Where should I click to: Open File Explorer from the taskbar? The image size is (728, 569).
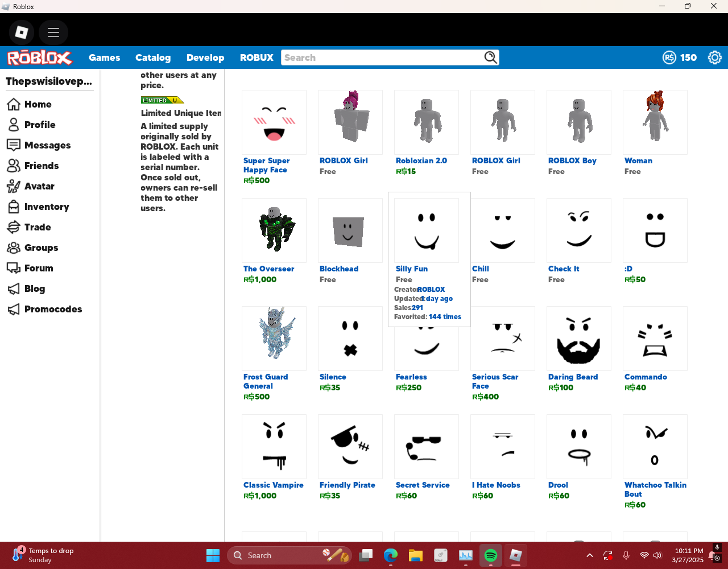(x=416, y=555)
